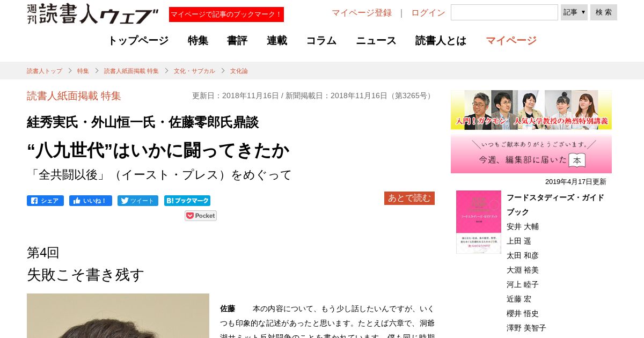Open 連載 in main navigation

pyautogui.click(x=277, y=40)
